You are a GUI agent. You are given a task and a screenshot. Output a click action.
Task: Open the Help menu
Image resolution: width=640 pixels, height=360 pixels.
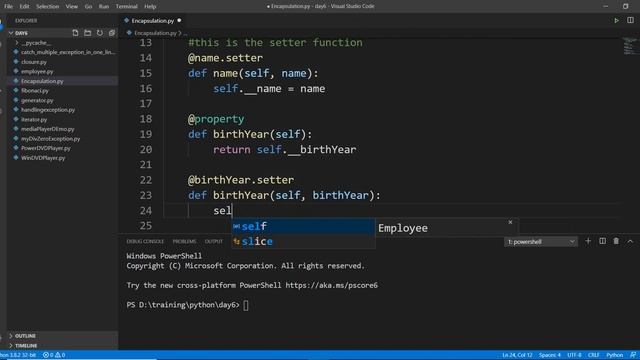[150, 6]
